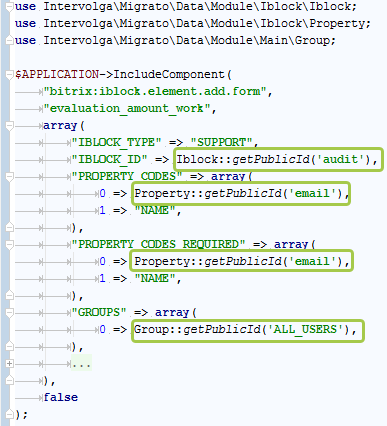Viewport: 387px width, 426px height.
Task: Click the IncludeComponent method name
Action: [x=169, y=74]
